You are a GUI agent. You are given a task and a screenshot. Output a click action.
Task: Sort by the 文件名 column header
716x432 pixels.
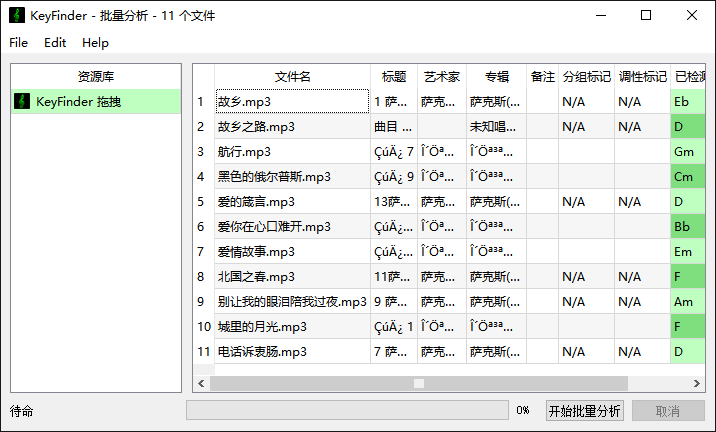292,77
